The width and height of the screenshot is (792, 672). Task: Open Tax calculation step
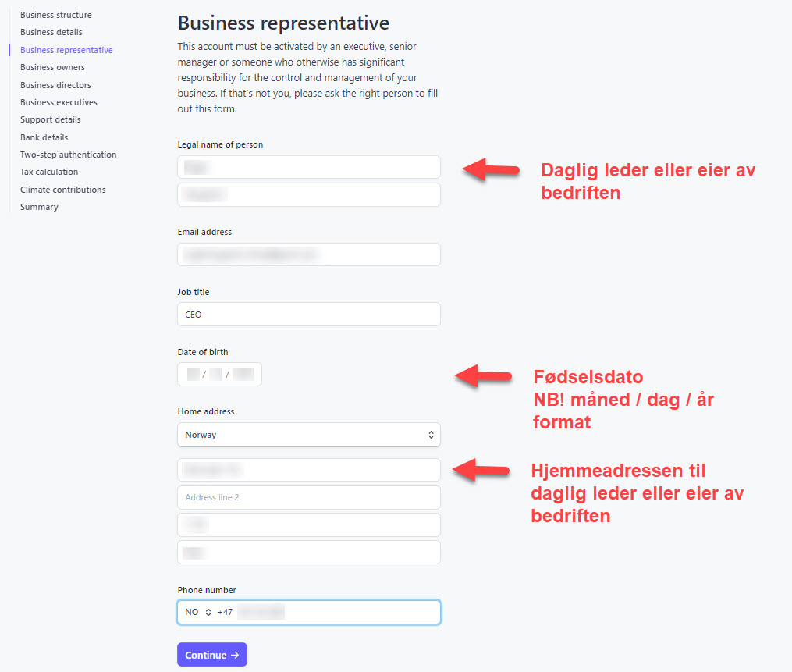[49, 172]
